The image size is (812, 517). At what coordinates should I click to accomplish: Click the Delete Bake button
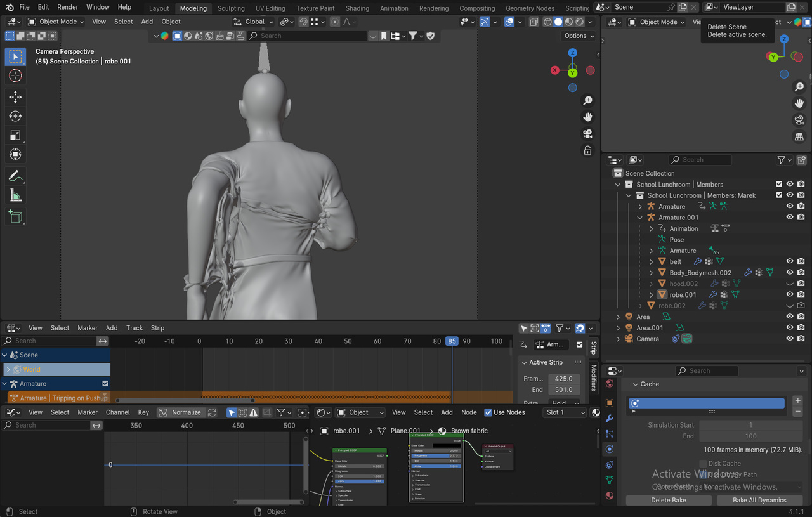click(x=669, y=500)
